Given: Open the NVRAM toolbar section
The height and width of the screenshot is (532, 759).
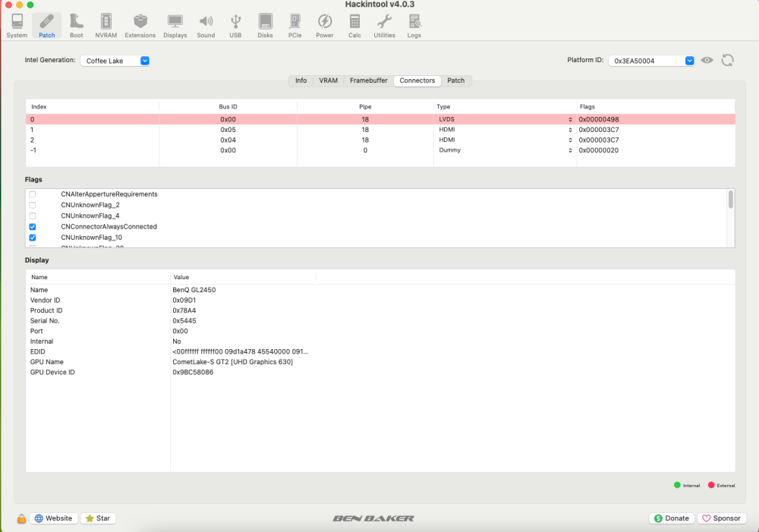Looking at the screenshot, I should tap(106, 26).
